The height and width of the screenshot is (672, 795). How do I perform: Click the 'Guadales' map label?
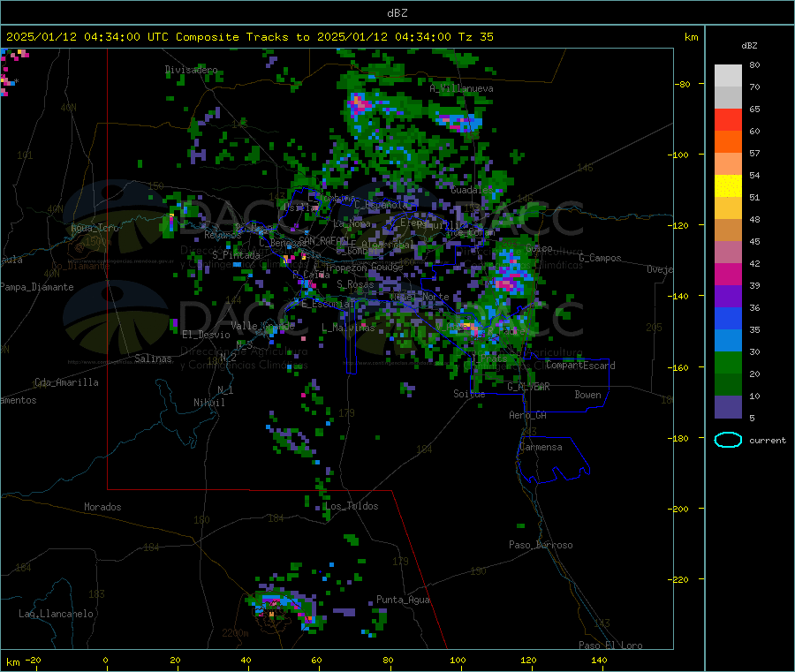pos(471,190)
